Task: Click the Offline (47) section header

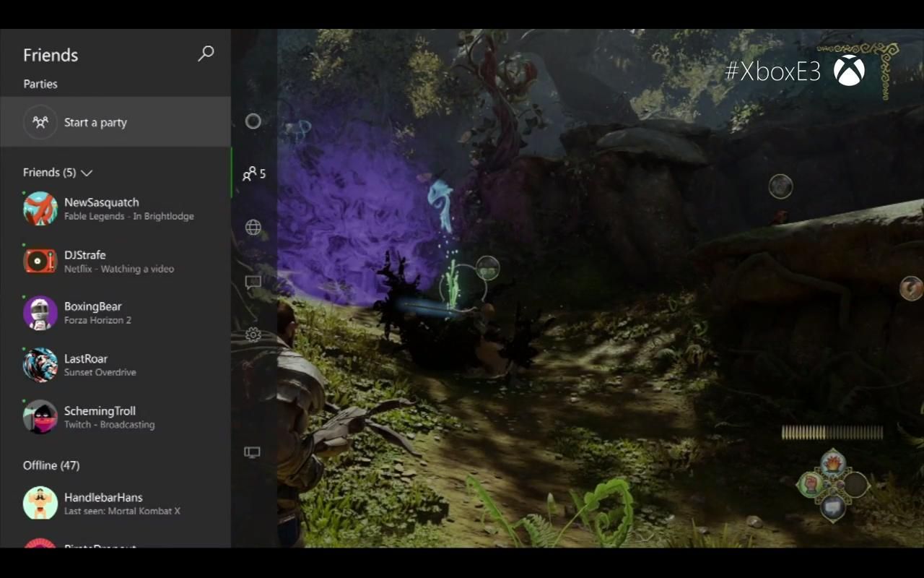Action: [51, 465]
